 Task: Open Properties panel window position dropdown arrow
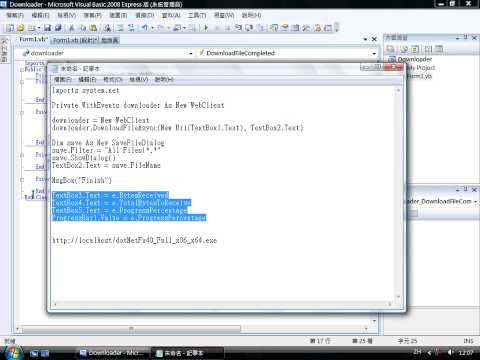[x=458, y=189]
